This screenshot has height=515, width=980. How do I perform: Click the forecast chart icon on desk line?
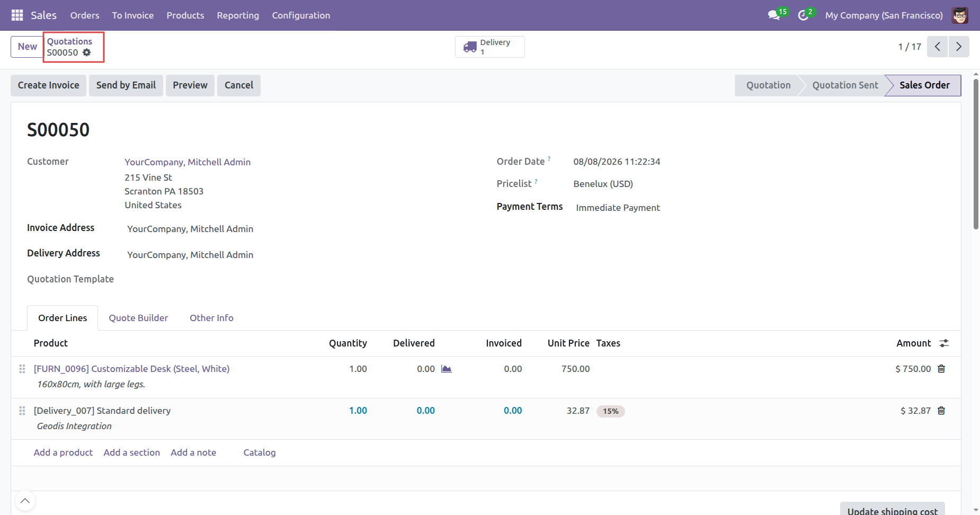point(447,369)
